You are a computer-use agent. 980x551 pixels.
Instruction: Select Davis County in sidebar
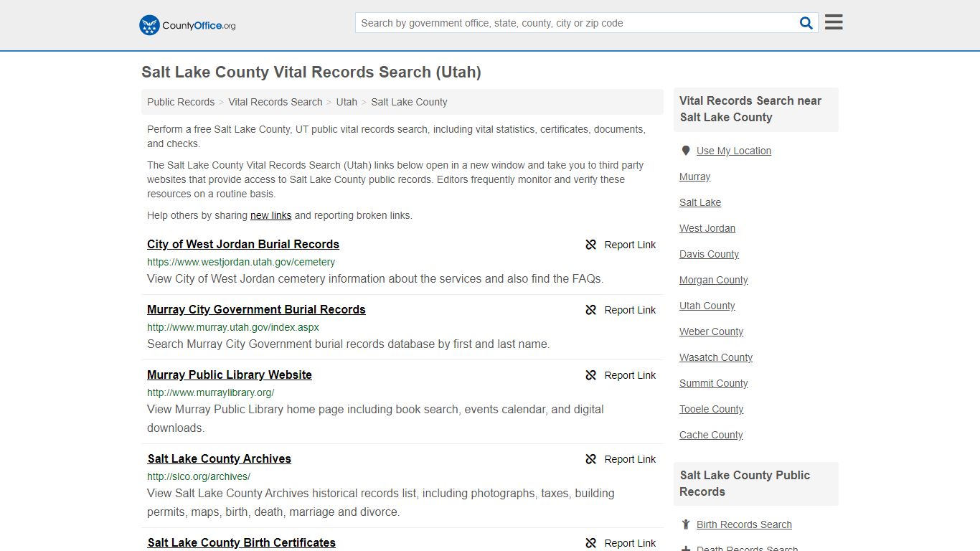click(x=709, y=254)
